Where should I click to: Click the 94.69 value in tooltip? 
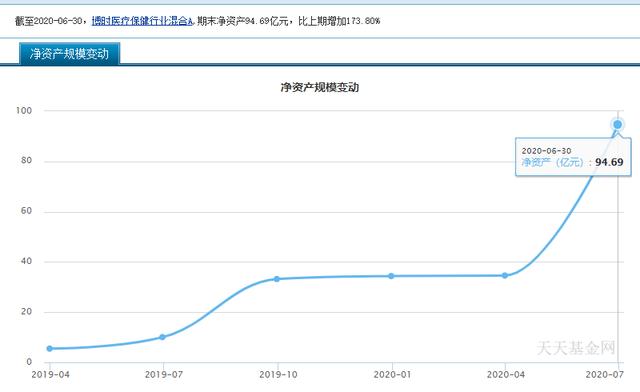coord(609,162)
